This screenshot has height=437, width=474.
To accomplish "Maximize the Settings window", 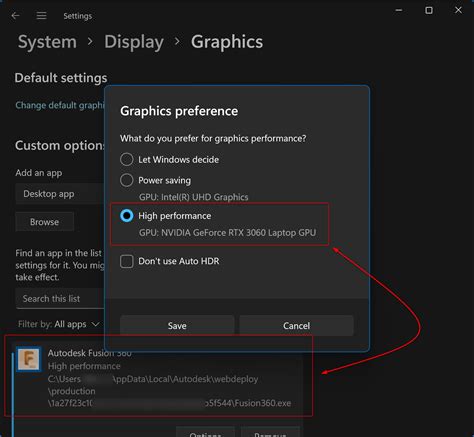I will coord(429,10).
